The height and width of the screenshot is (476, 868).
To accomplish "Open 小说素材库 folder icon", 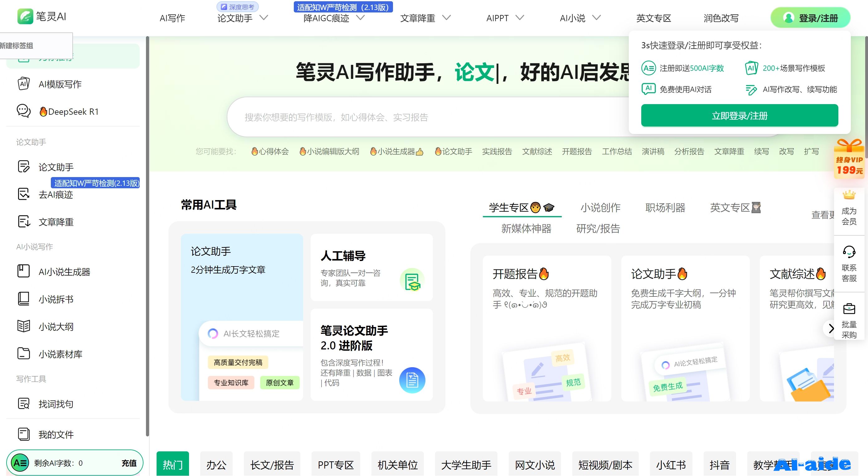I will (x=24, y=353).
